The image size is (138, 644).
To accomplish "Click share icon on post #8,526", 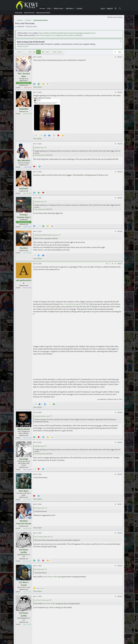I will tap(115, 231).
